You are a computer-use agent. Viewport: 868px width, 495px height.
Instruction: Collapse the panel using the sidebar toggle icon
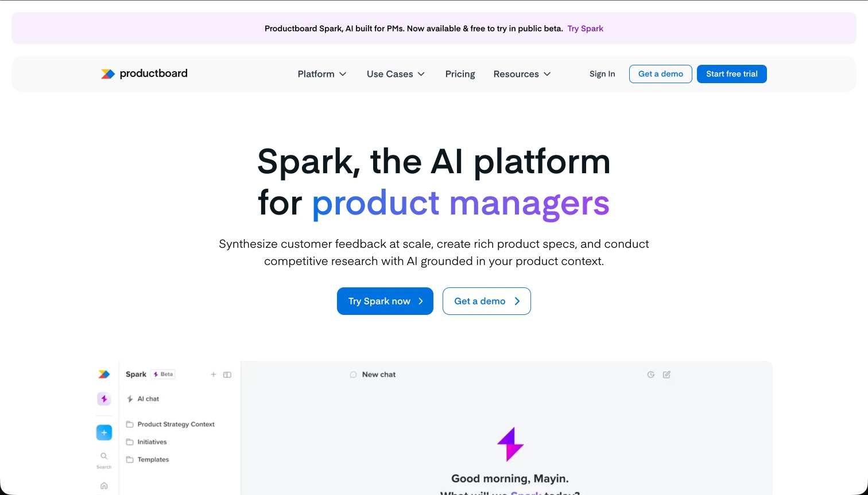click(227, 374)
